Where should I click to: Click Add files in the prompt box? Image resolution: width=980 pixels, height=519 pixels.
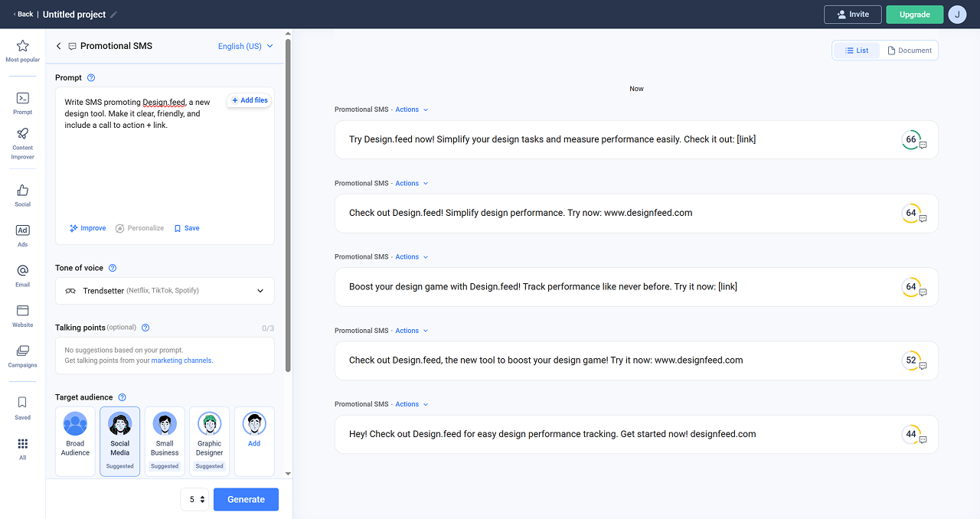[249, 100]
